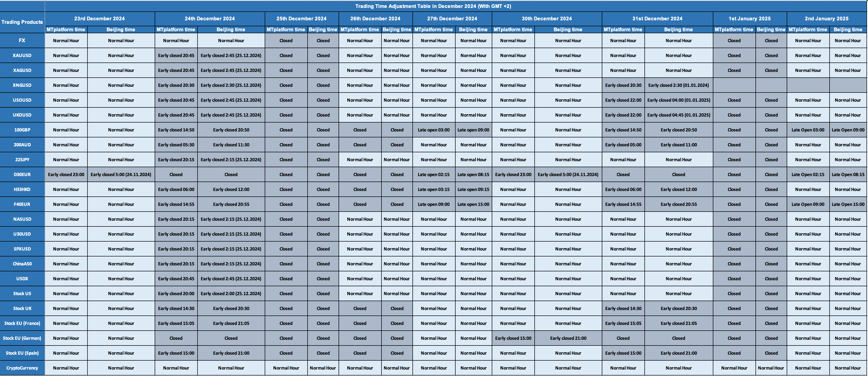Select the 'CryptoCurrency' row label
The width and height of the screenshot is (868, 376).
(22, 368)
